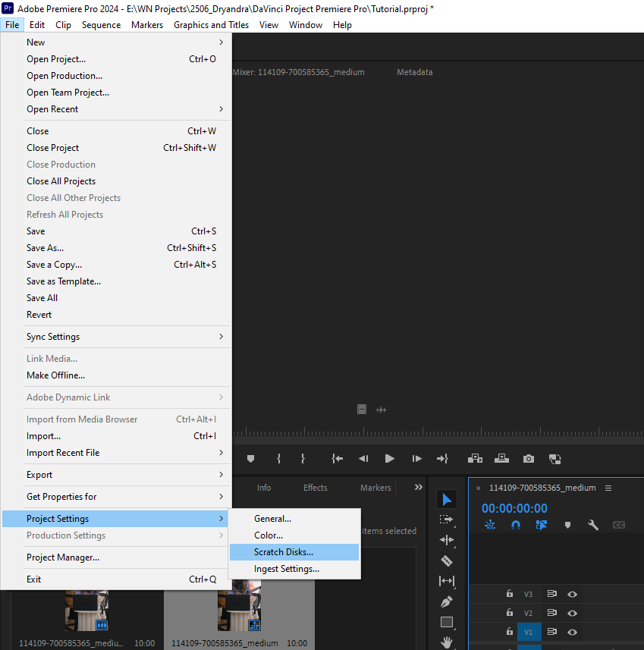
Task: Click the Overwrite edit icon
Action: click(501, 458)
